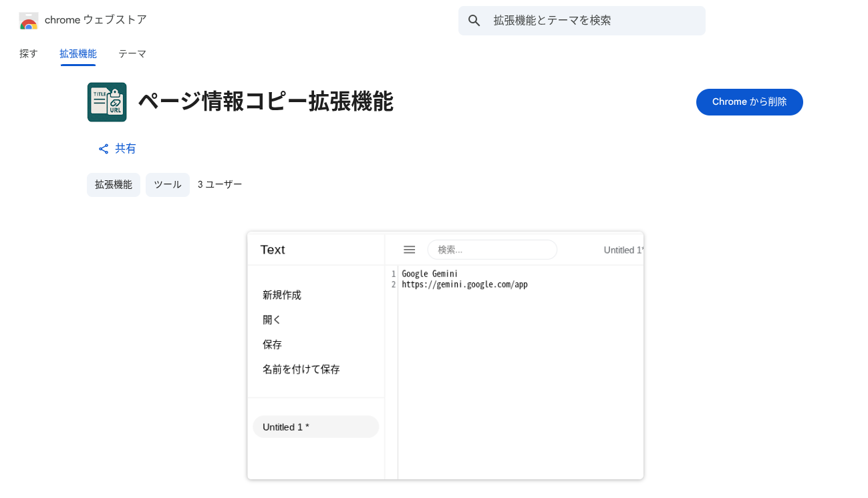The image size is (868, 498).
Task: Click the page info copy extension icon
Action: tap(107, 102)
